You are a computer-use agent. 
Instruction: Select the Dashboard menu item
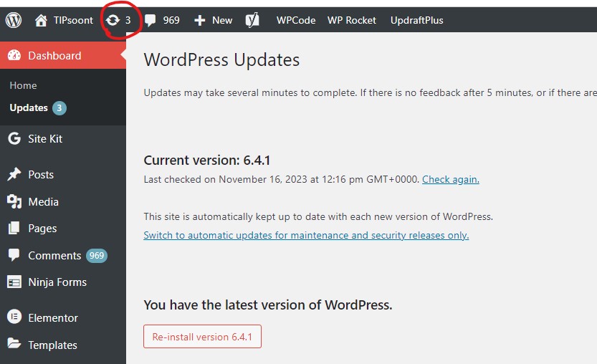[54, 56]
